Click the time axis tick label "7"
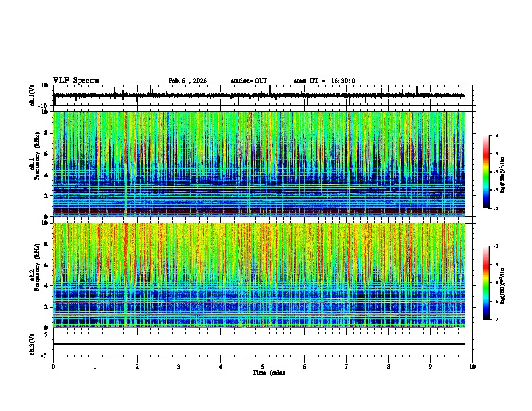Viewport: 532px width, 411px height. [x=347, y=367]
